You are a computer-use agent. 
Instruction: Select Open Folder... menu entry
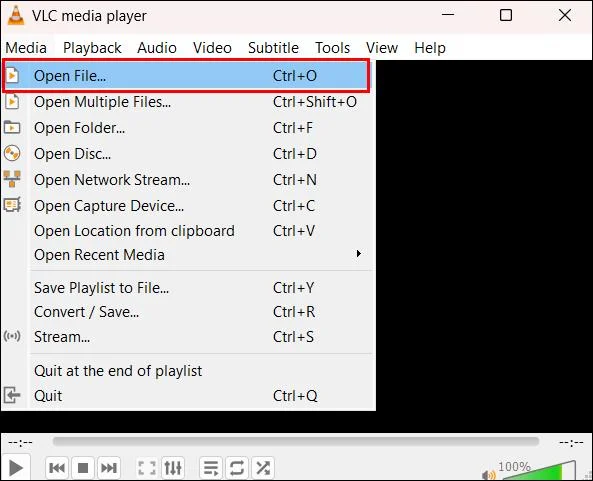tap(188, 128)
